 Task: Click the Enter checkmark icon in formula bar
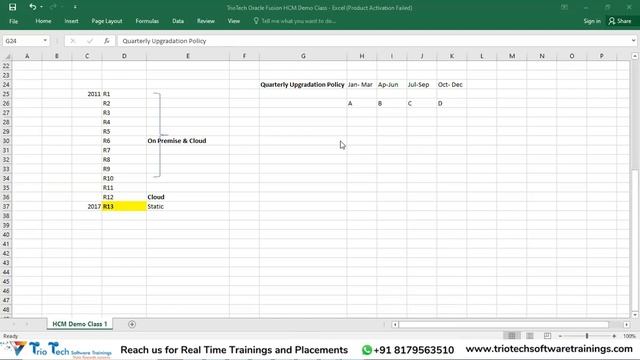pyautogui.click(x=90, y=41)
